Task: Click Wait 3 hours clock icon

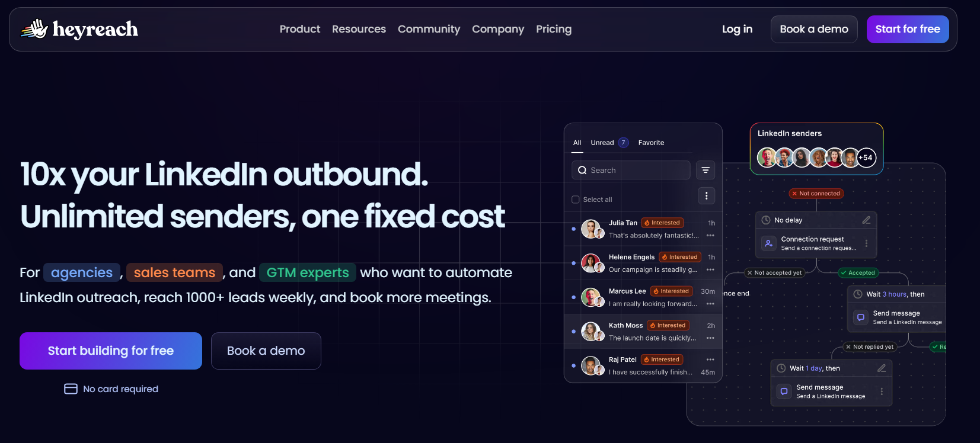Action: pos(858,294)
